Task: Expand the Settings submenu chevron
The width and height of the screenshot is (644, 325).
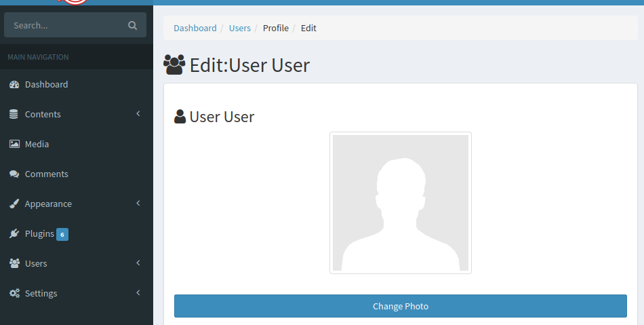Action: click(x=138, y=292)
